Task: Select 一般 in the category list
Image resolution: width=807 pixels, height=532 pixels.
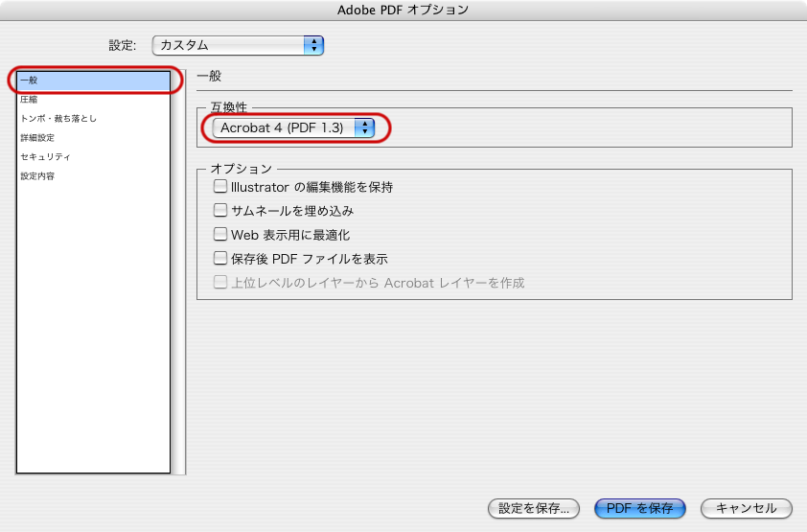Action: coord(93,81)
